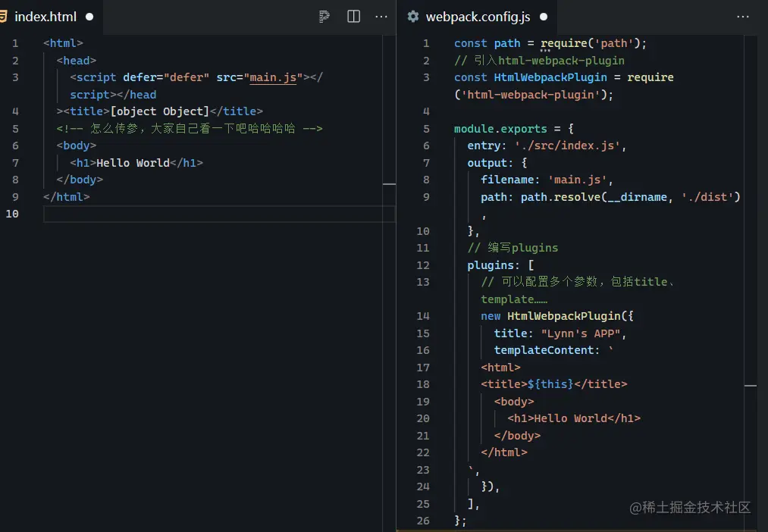Viewport: 768px width, 532px height.
Task: Click path.resolve(__dirname, './dist') line
Action: coord(610,197)
